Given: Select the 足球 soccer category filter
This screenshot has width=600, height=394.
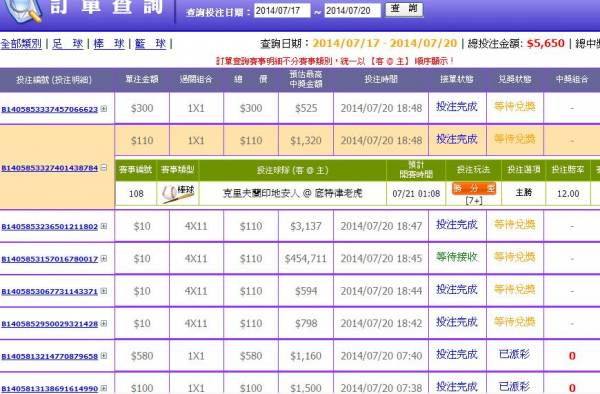Looking at the screenshot, I should (x=68, y=44).
